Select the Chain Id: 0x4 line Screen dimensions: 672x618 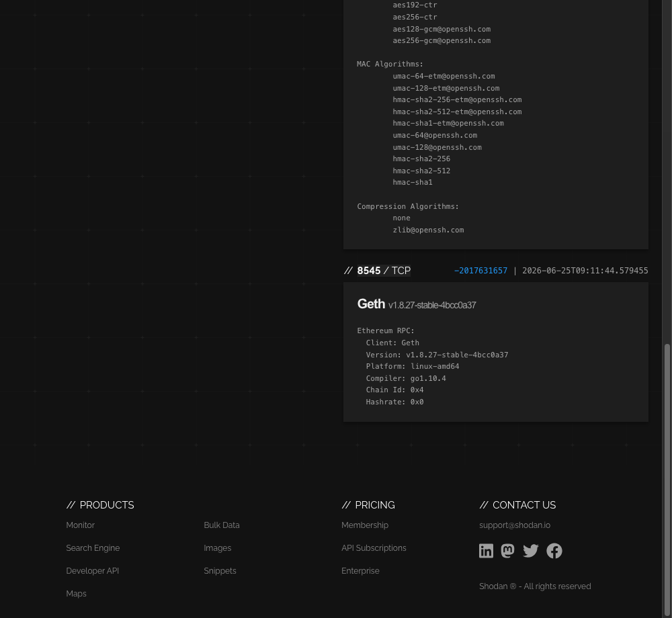pyautogui.click(x=394, y=390)
